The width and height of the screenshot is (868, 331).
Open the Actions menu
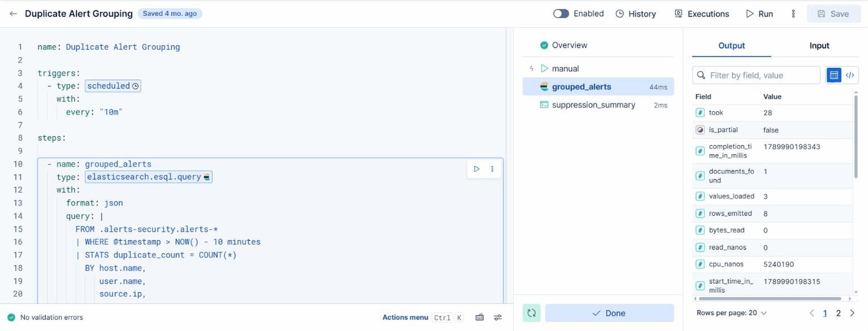(x=405, y=317)
